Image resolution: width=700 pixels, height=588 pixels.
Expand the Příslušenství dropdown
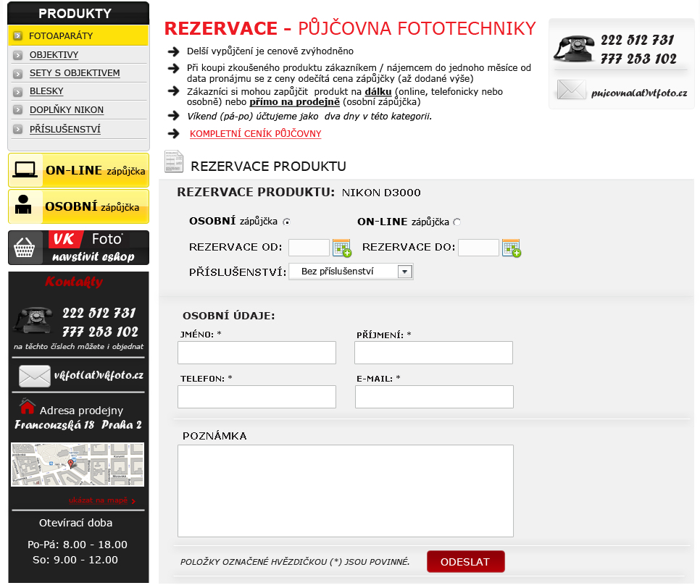404,272
